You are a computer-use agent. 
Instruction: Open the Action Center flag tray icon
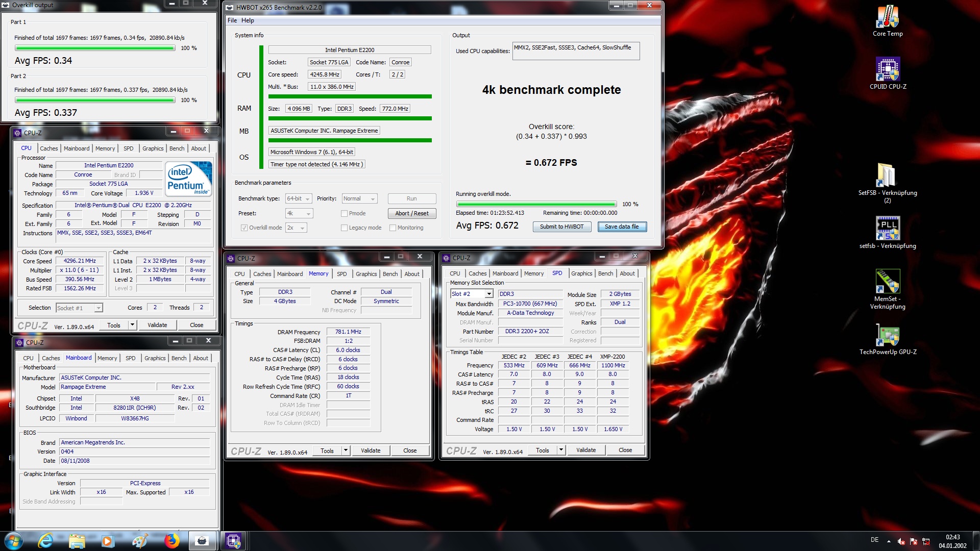point(913,541)
